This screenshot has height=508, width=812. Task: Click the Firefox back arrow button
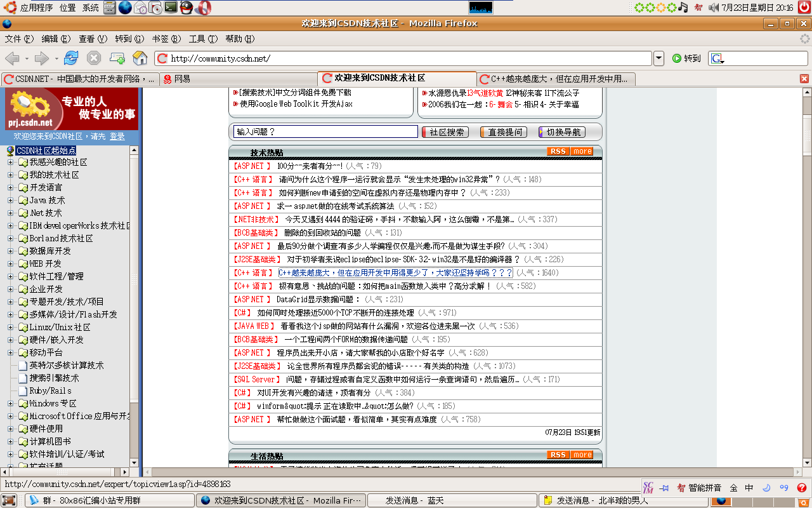coord(12,58)
